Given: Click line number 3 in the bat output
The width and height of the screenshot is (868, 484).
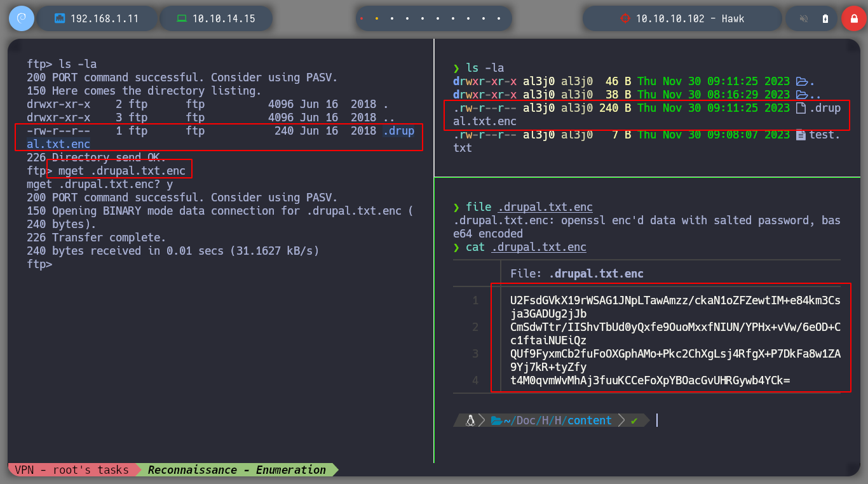Looking at the screenshot, I should point(475,354).
